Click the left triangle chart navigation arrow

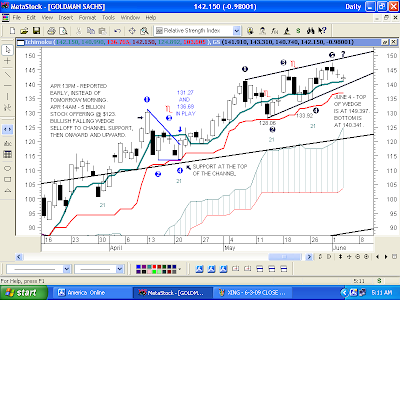pos(377,257)
